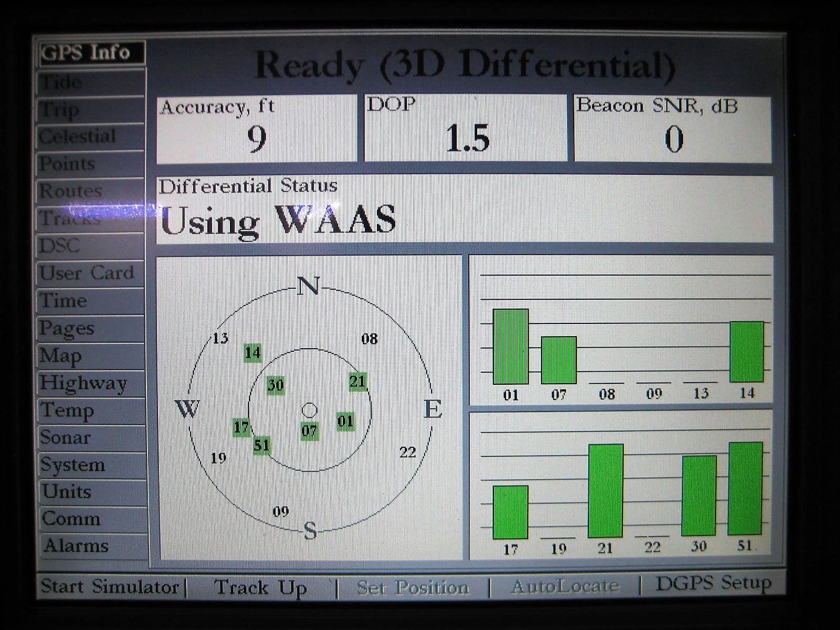Open the User Card tab
840x630 pixels.
pyautogui.click(x=91, y=274)
